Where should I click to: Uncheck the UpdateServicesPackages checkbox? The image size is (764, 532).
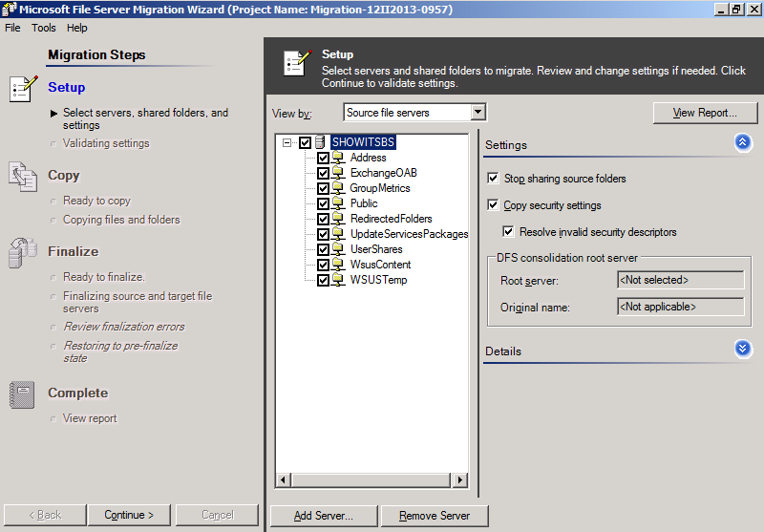pyautogui.click(x=323, y=234)
